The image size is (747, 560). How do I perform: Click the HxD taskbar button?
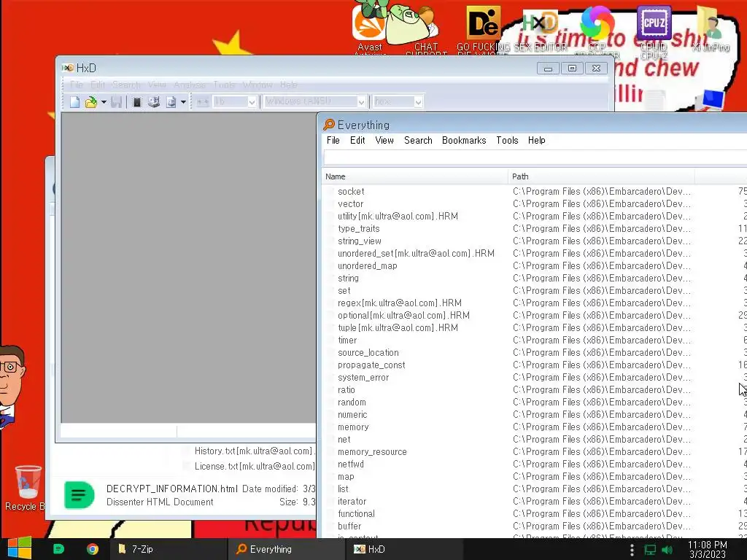pos(404,549)
